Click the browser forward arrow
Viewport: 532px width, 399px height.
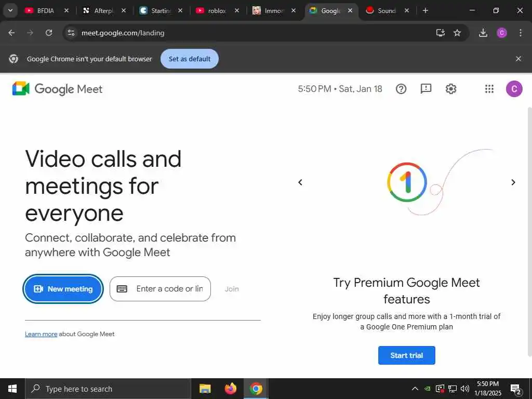[30, 33]
